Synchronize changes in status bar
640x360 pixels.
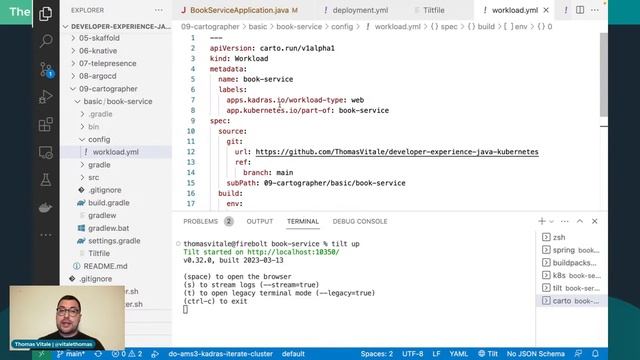[x=98, y=354]
